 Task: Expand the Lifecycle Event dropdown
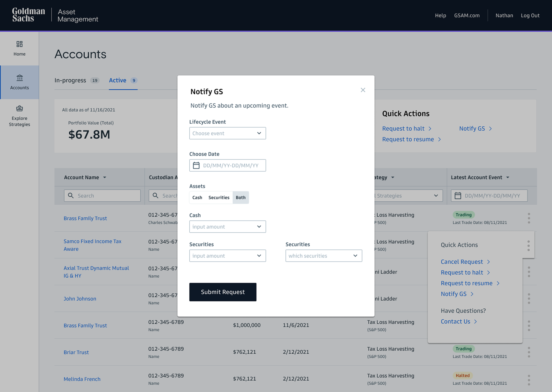click(228, 133)
